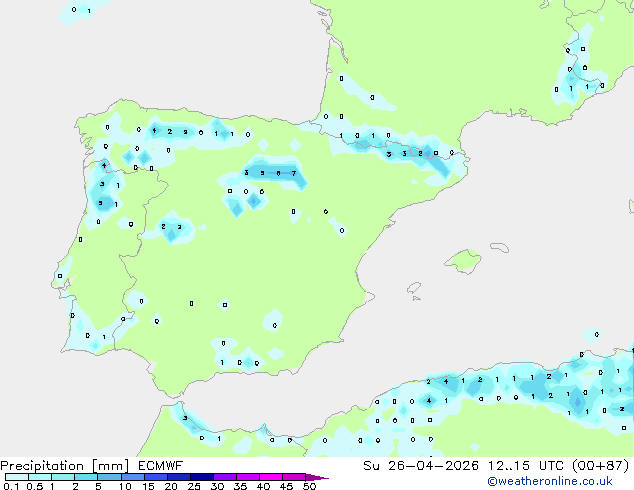Select the 2–5 mm legend color swatch
634x490 pixels.
87,477
